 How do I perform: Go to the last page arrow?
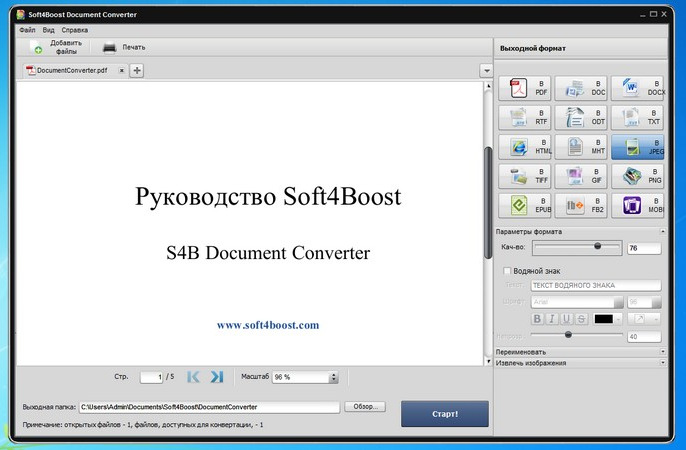coord(217,377)
